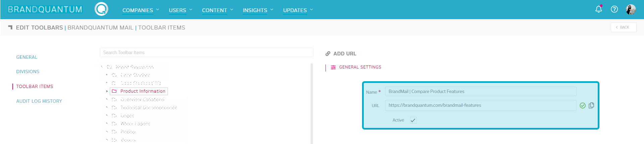Click the round Q logo icon
Image resolution: width=644 pixels, height=144 pixels.
point(101,9)
